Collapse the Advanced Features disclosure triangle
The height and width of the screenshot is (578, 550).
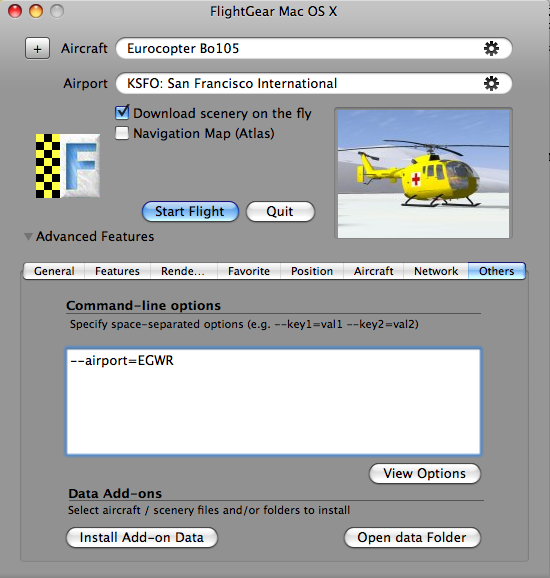28,236
